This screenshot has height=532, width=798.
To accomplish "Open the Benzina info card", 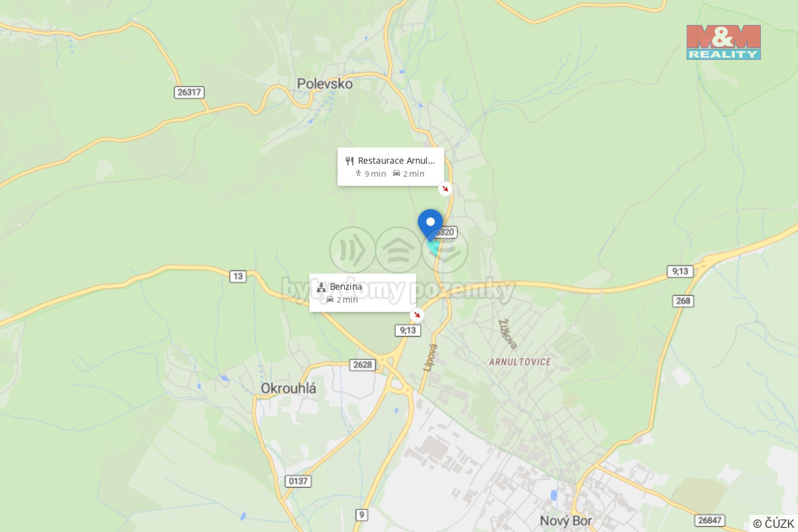I will [362, 293].
